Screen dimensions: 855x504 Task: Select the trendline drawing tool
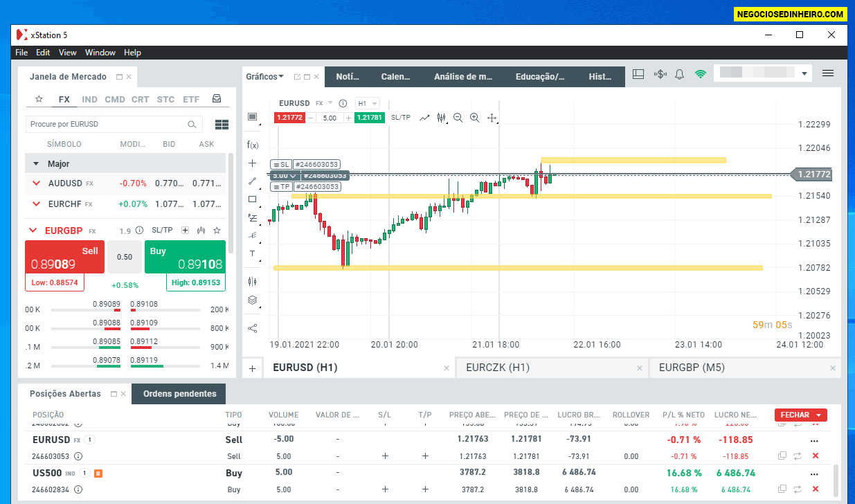tap(253, 183)
